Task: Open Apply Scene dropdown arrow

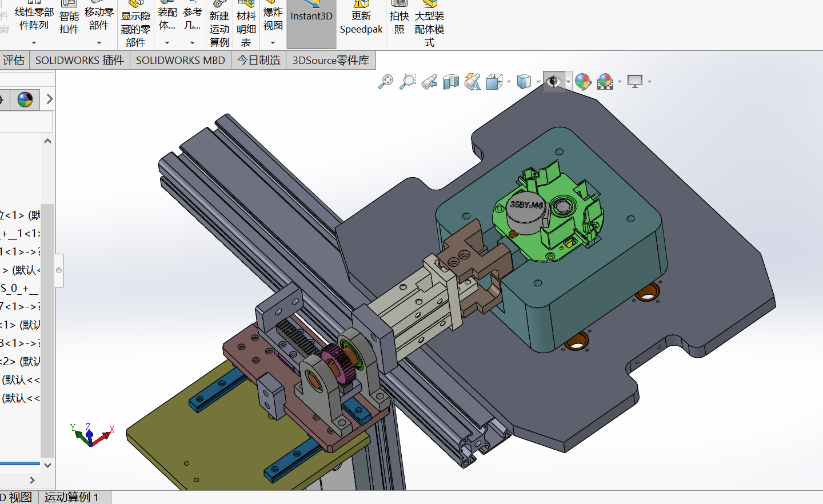Action: pyautogui.click(x=620, y=82)
